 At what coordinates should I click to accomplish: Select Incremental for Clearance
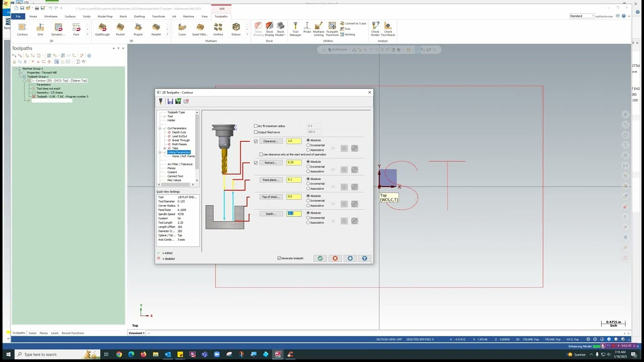click(308, 145)
